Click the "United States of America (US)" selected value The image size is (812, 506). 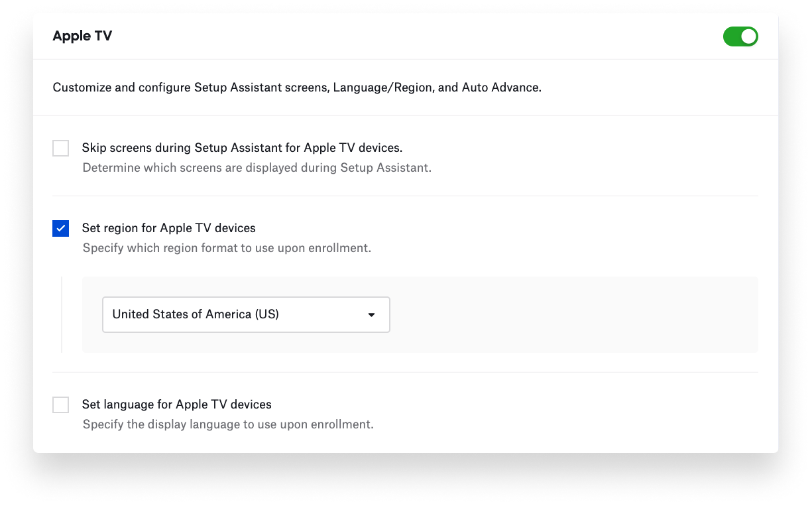(x=196, y=314)
